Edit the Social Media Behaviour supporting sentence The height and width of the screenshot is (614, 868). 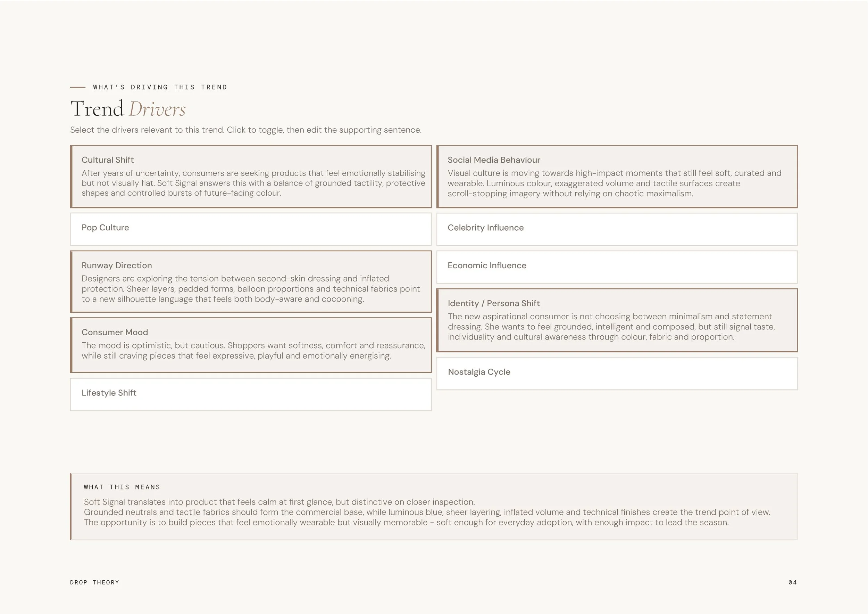coord(614,183)
